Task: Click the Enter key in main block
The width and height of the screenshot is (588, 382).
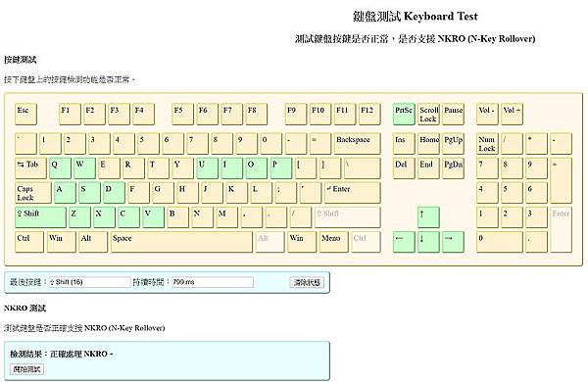Action: (x=352, y=193)
